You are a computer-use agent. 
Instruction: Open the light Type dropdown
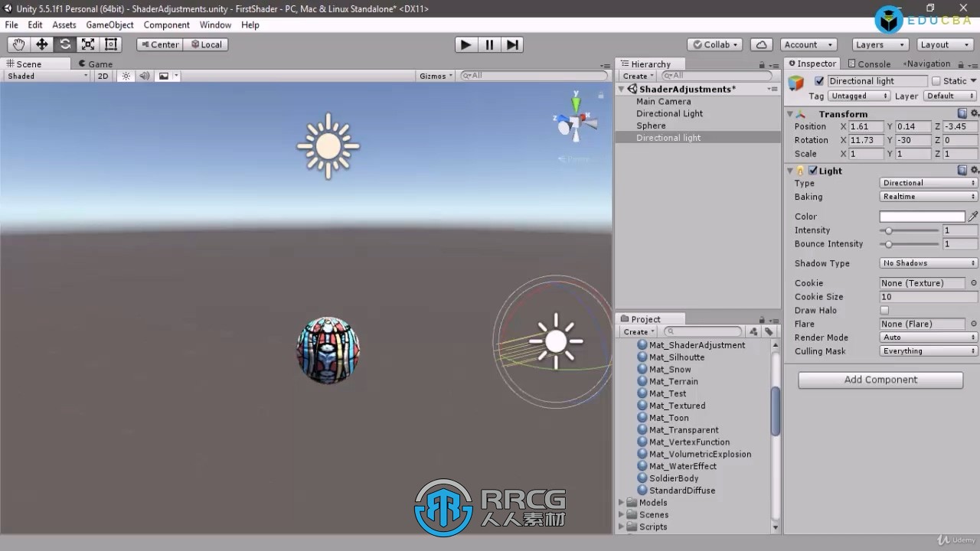tap(929, 183)
